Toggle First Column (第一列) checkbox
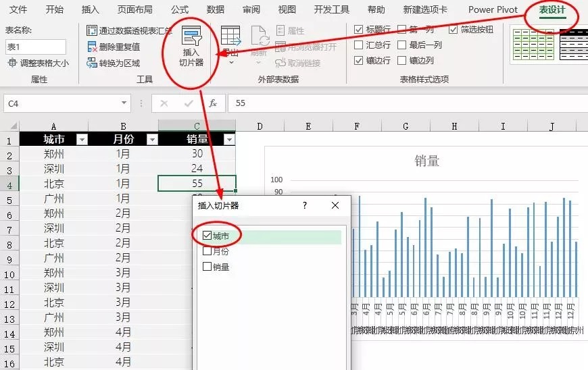 point(401,29)
